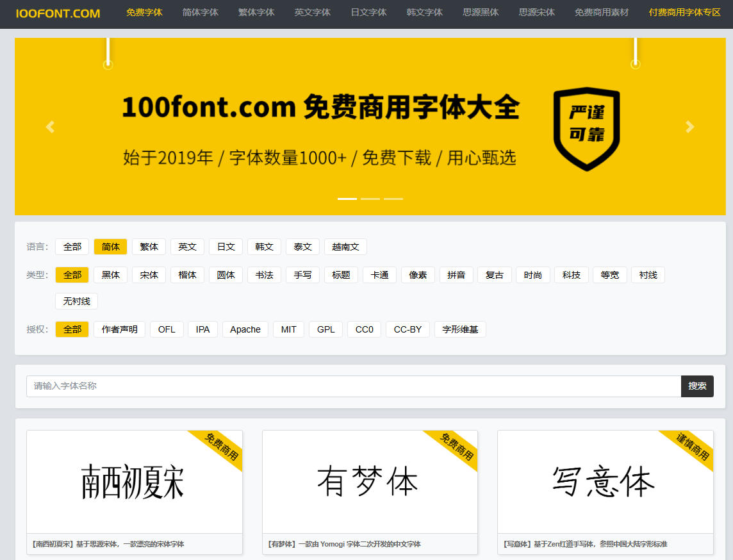Click the 写意体 description link text
This screenshot has height=560, width=733.
pyautogui.click(x=584, y=544)
